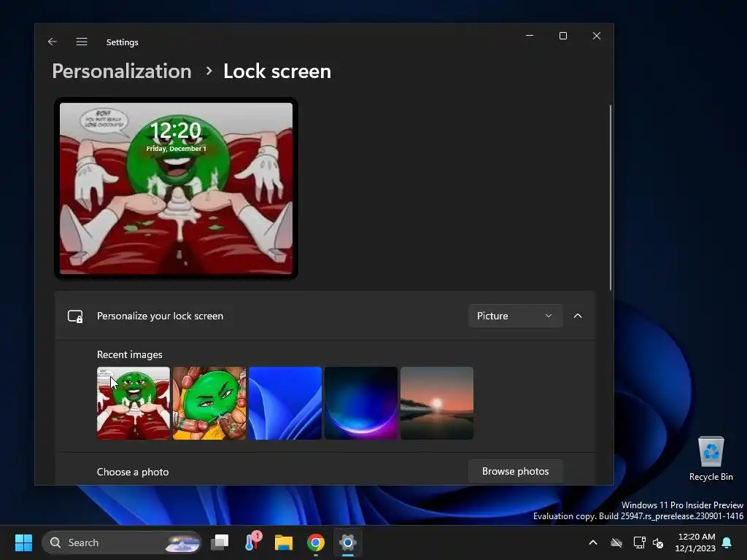Click the Browse photos button
747x560 pixels.
[x=515, y=471]
